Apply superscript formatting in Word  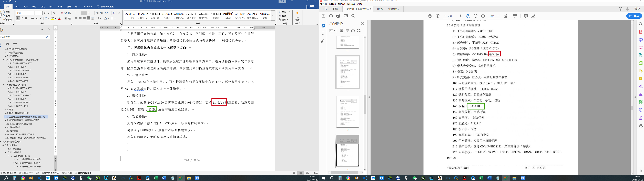(41, 18)
